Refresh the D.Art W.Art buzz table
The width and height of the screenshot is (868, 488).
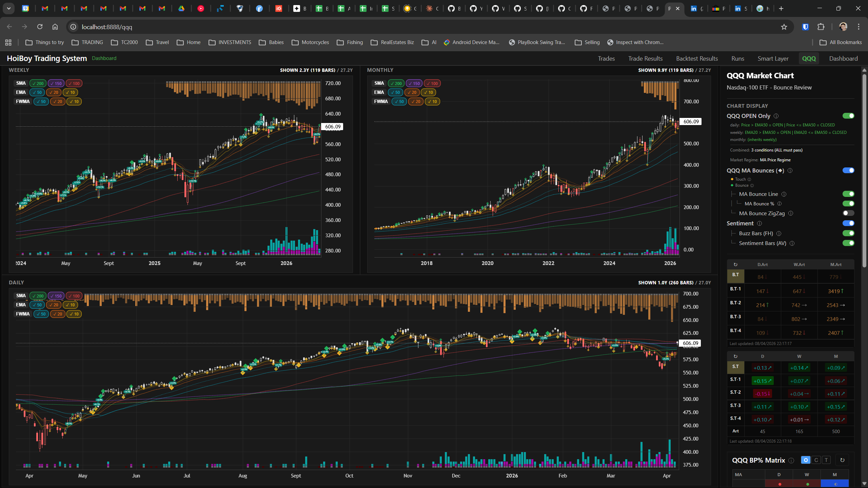pos(735,265)
